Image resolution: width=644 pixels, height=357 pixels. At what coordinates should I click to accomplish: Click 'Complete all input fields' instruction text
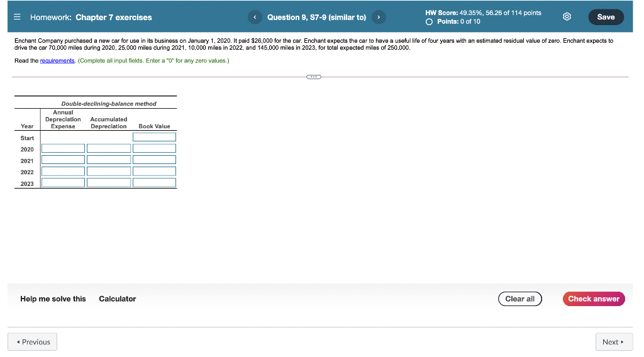point(153,61)
